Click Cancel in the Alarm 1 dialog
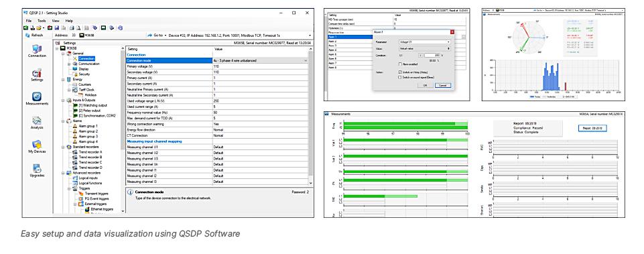The height and width of the screenshot is (254, 644). (x=443, y=86)
